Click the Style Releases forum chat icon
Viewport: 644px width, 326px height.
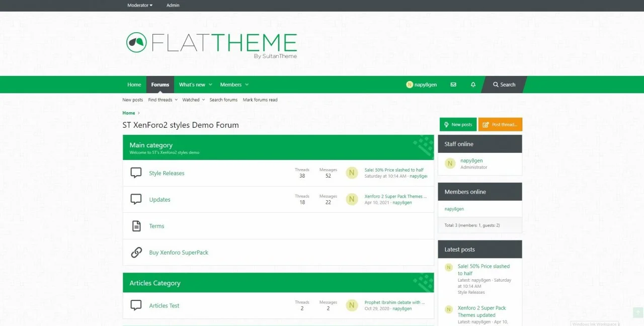pos(136,173)
